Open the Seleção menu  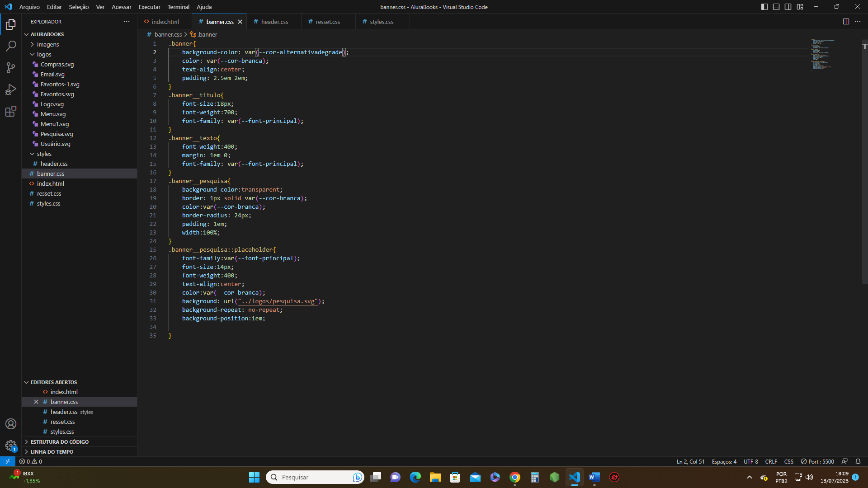coord(79,7)
